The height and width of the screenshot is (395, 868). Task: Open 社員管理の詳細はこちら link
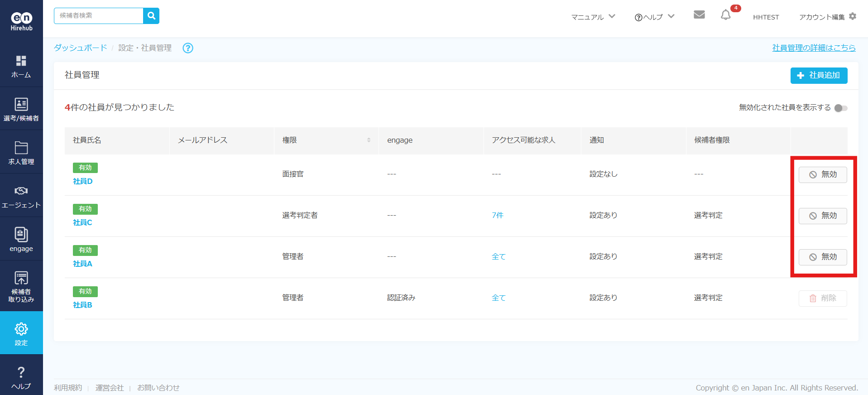coord(814,48)
